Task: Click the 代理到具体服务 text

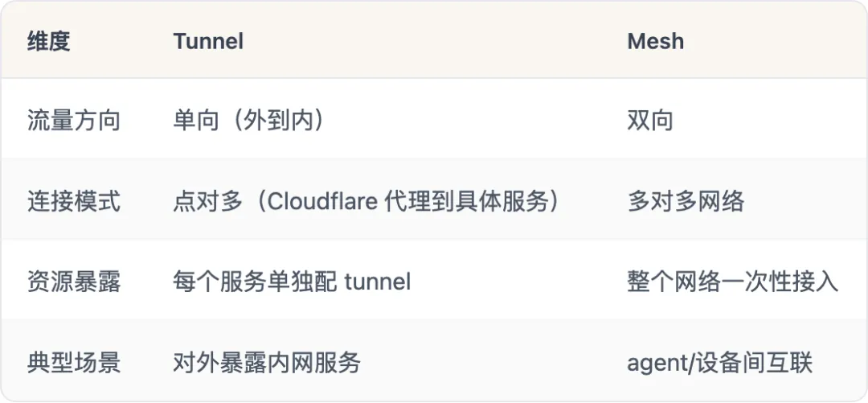Action: pyautogui.click(x=470, y=201)
